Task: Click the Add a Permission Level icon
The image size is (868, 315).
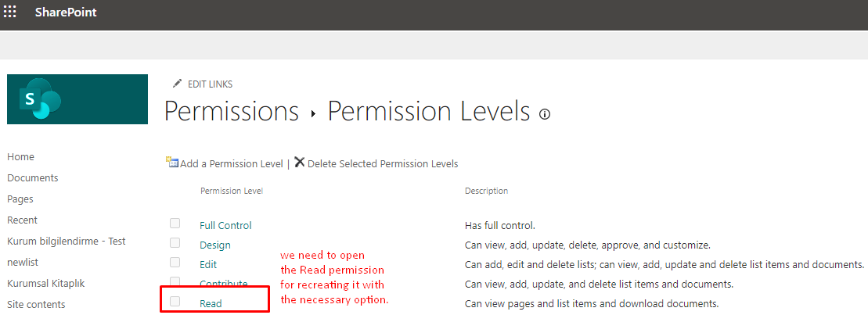Action: [172, 163]
